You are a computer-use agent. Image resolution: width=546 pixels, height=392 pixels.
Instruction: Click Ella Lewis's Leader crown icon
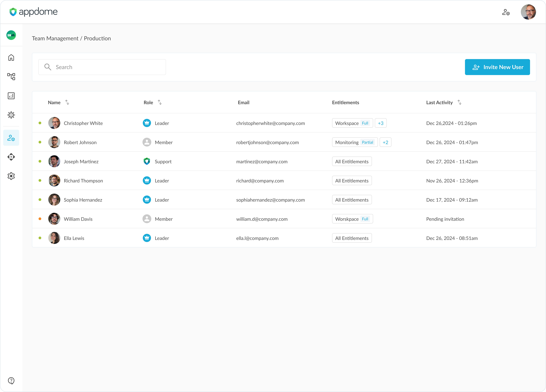(147, 238)
